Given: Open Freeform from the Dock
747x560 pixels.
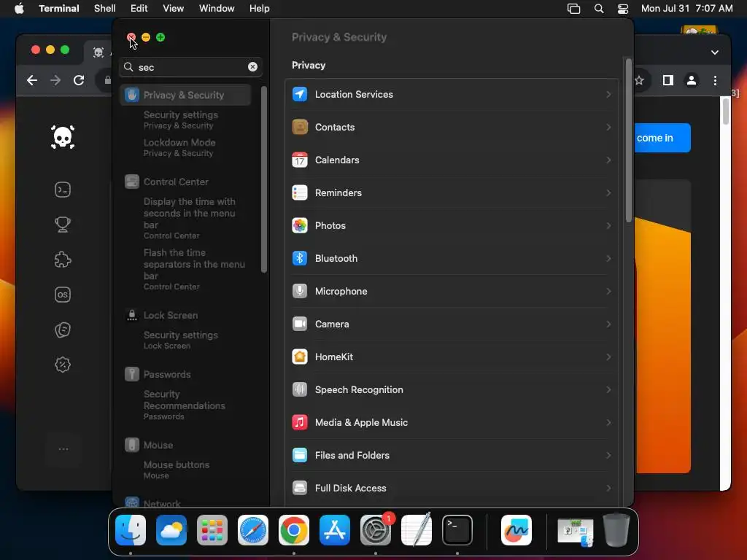Looking at the screenshot, I should pos(516,530).
